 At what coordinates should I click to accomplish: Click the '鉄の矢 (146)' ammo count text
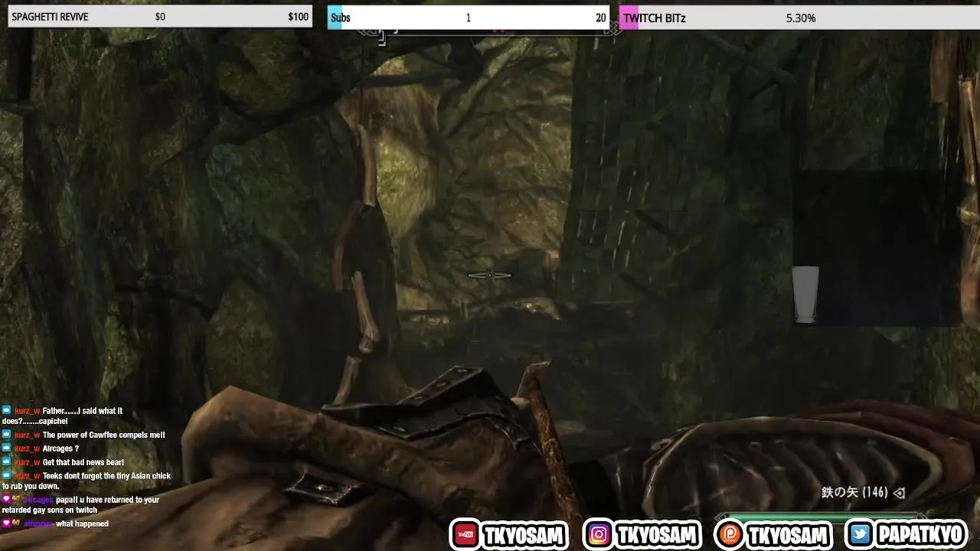[854, 493]
